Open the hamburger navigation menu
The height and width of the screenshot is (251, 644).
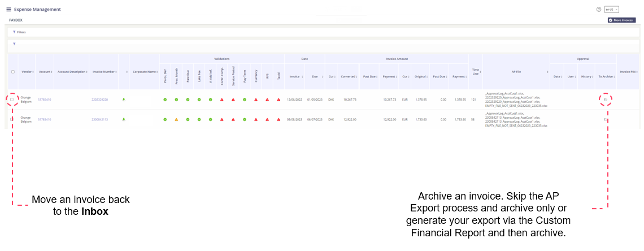pyautogui.click(x=8, y=9)
